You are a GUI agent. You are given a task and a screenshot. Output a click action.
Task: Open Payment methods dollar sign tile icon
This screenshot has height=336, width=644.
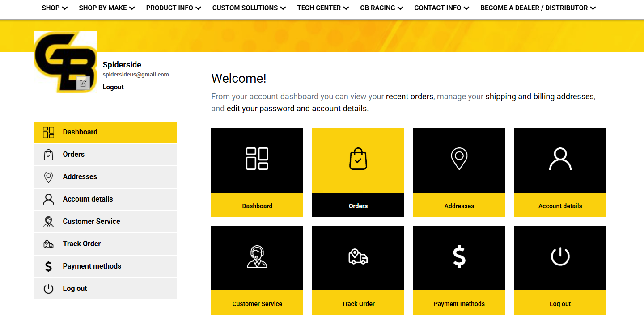click(x=459, y=257)
